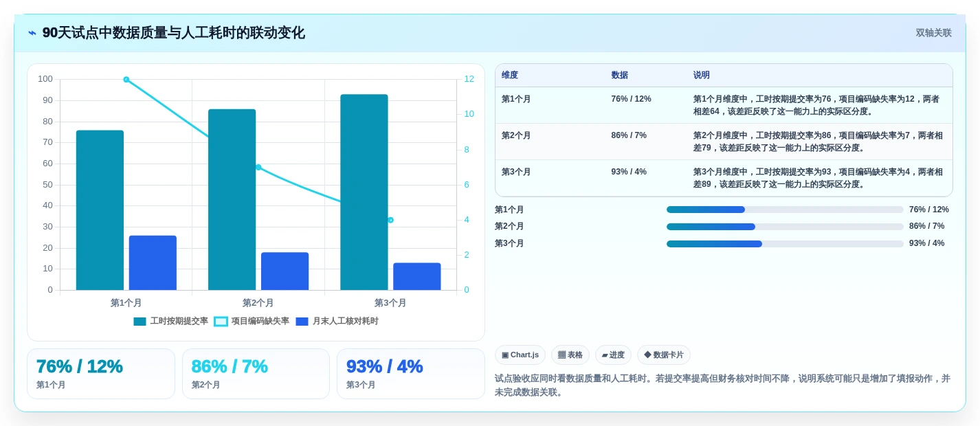Click the chart title 90天试点中数据质量与人工耗时的联动变化

coord(173,33)
